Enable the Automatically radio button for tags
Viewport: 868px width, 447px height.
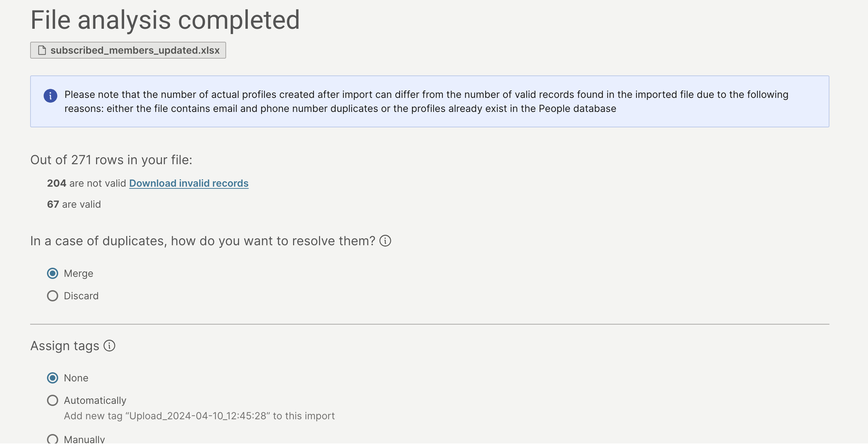point(53,401)
